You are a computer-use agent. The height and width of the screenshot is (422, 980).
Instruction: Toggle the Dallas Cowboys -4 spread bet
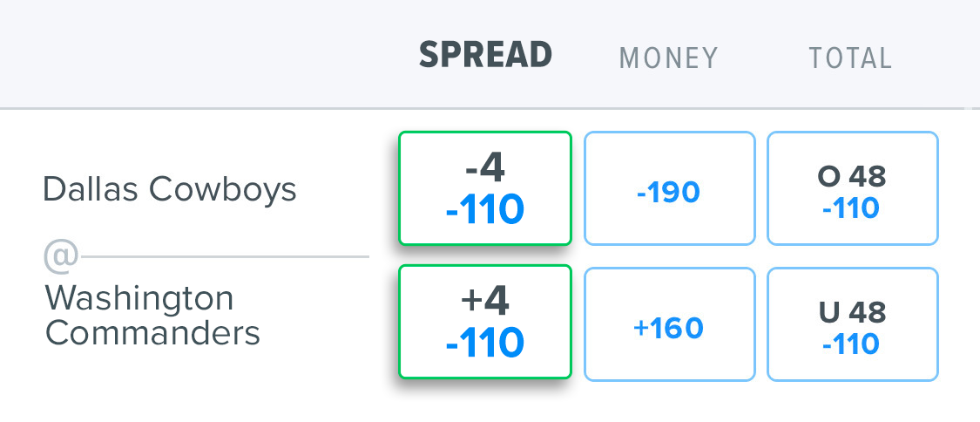[484, 188]
